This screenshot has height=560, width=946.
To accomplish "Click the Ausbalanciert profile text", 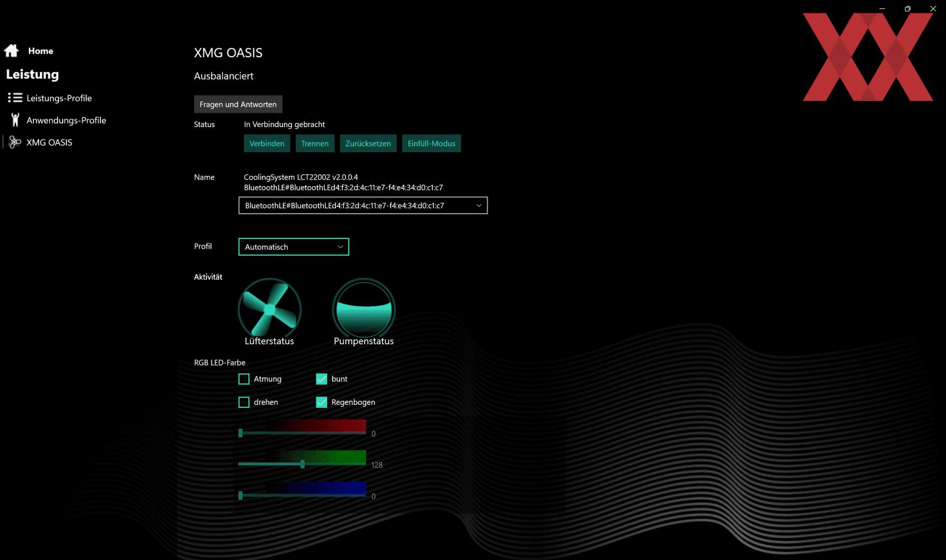I will pos(224,76).
